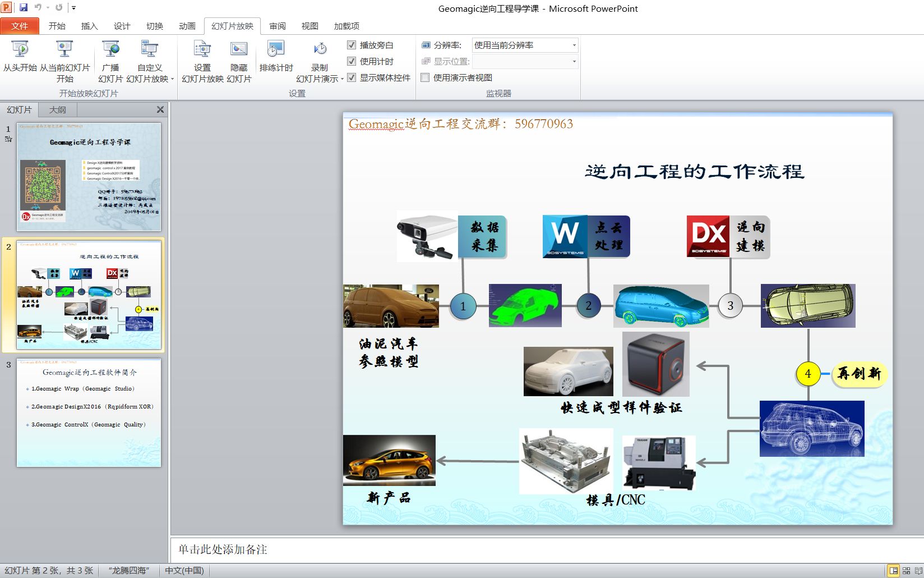Start slideshow from current slide (从当前幻灯片开始)
Screen dimensions: 924x578
pos(64,62)
